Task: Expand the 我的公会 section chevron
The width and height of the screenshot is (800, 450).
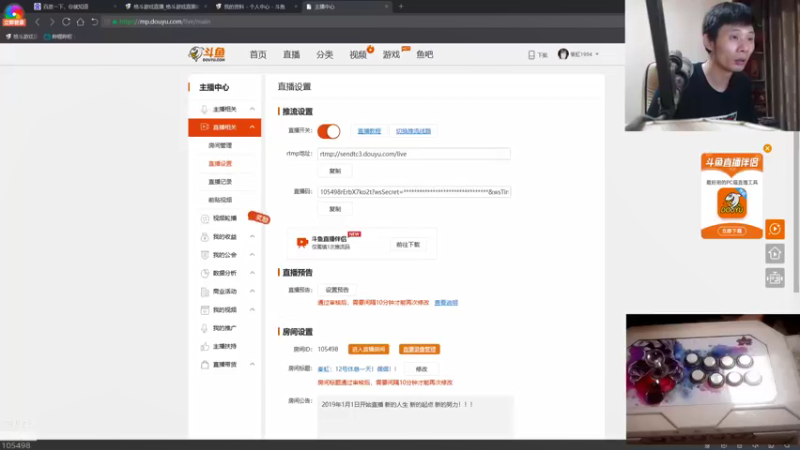Action: (x=252, y=255)
